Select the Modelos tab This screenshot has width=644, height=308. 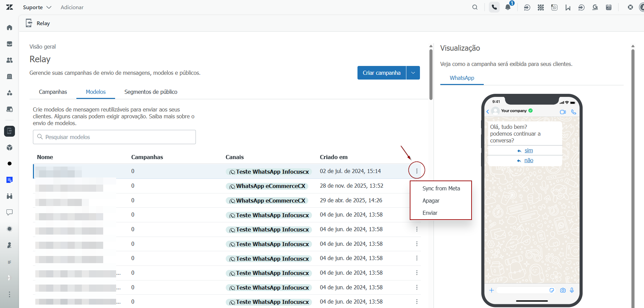(x=96, y=92)
